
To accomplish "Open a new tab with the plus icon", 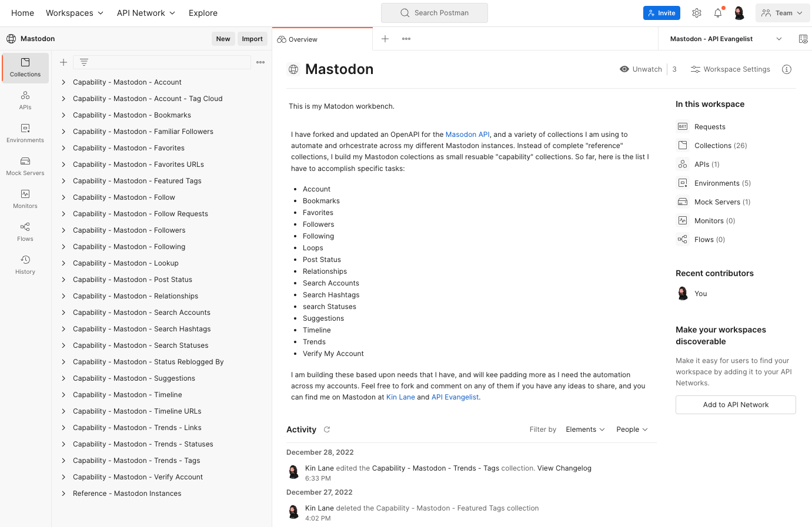I will [385, 39].
